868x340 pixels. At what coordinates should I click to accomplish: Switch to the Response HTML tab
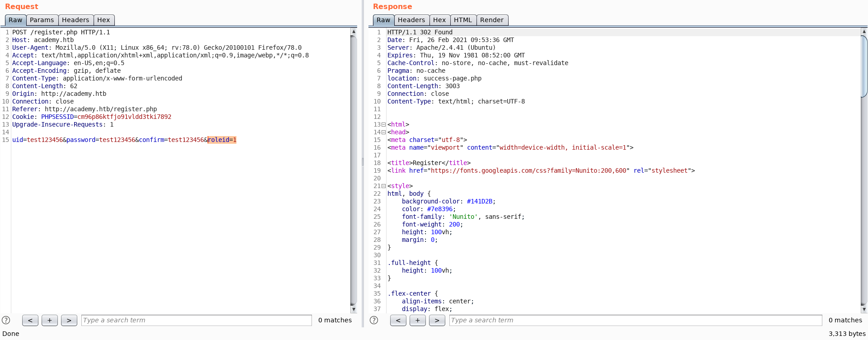463,20
